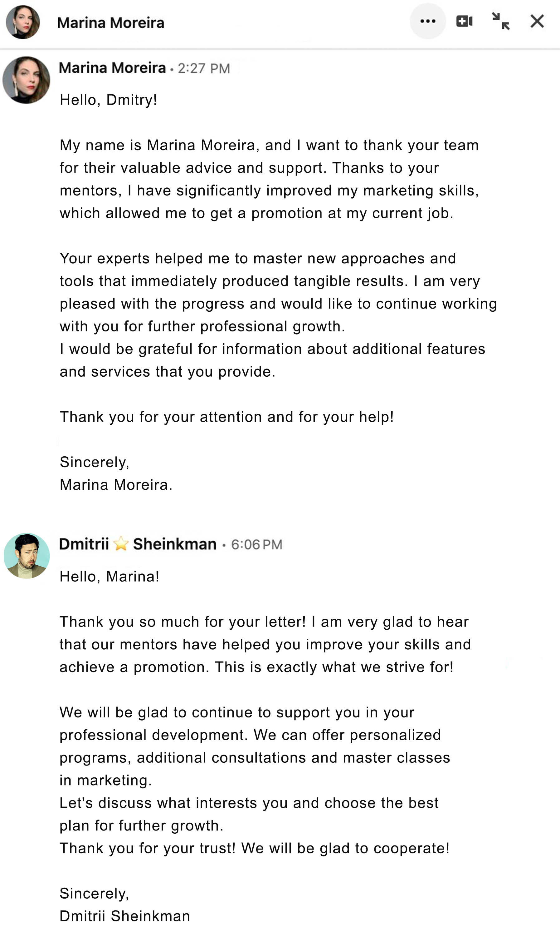Click the gold star icon in Dmitrii's name
The width and height of the screenshot is (560, 937).
(x=121, y=544)
